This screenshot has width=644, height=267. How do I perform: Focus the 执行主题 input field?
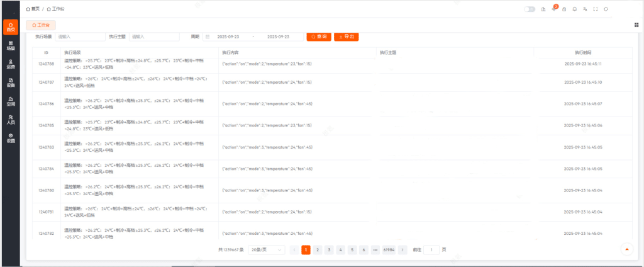point(155,37)
